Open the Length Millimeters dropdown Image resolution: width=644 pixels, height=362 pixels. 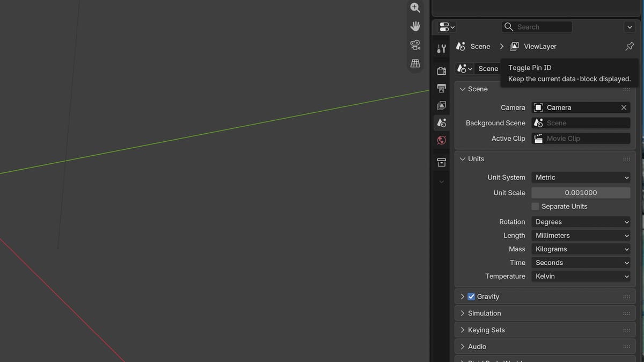click(581, 235)
